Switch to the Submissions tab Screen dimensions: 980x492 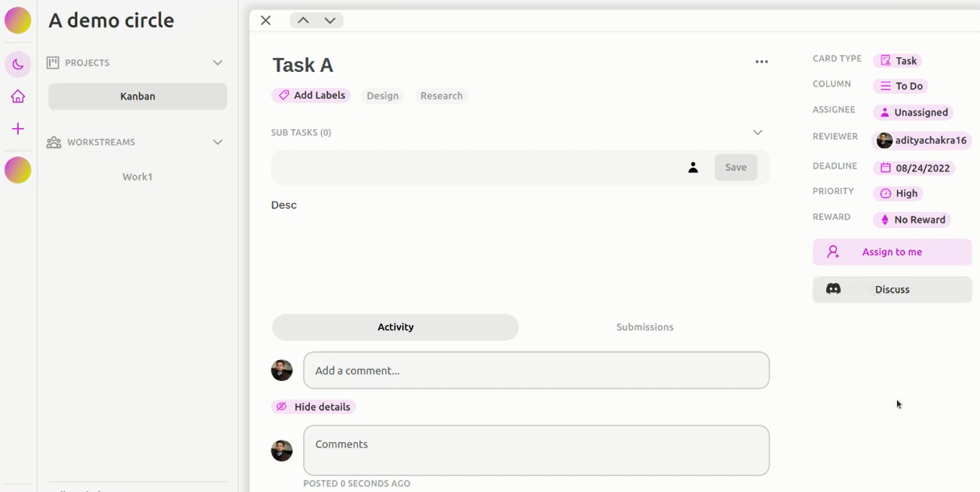click(x=645, y=327)
